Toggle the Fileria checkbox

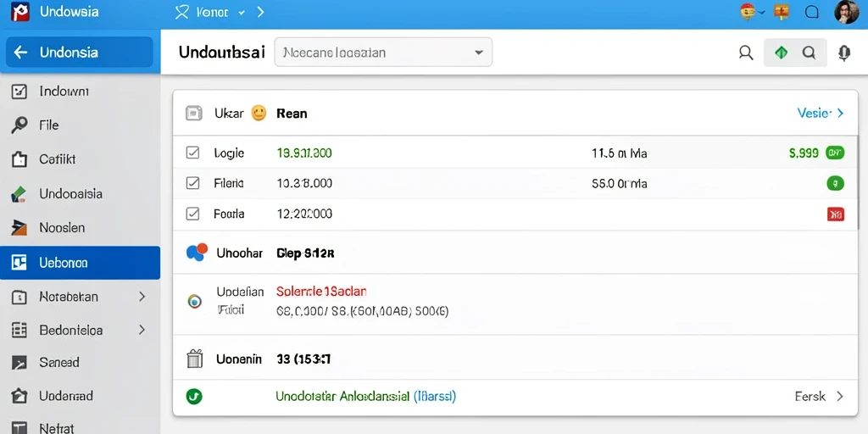tap(192, 183)
